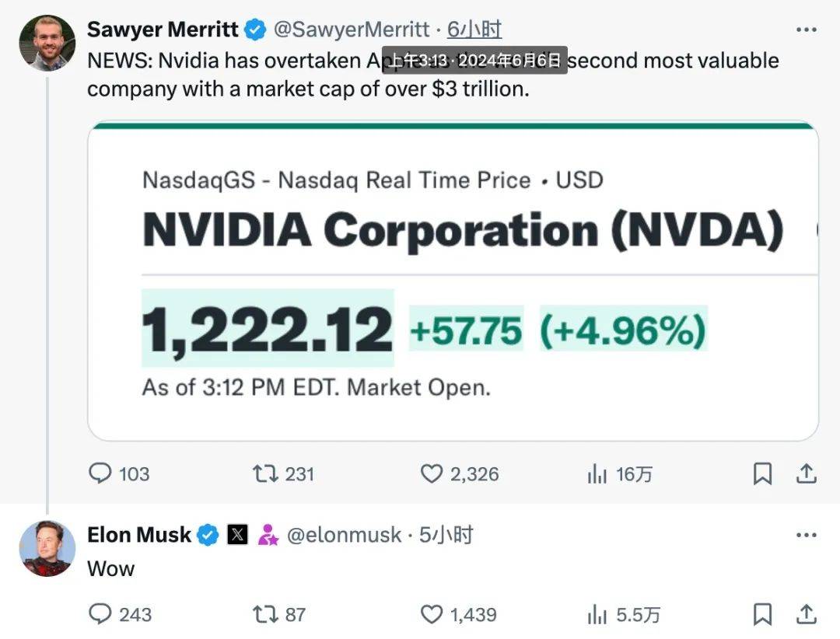Repost Sawyer Merritt's Nvidia tweet

266,473
